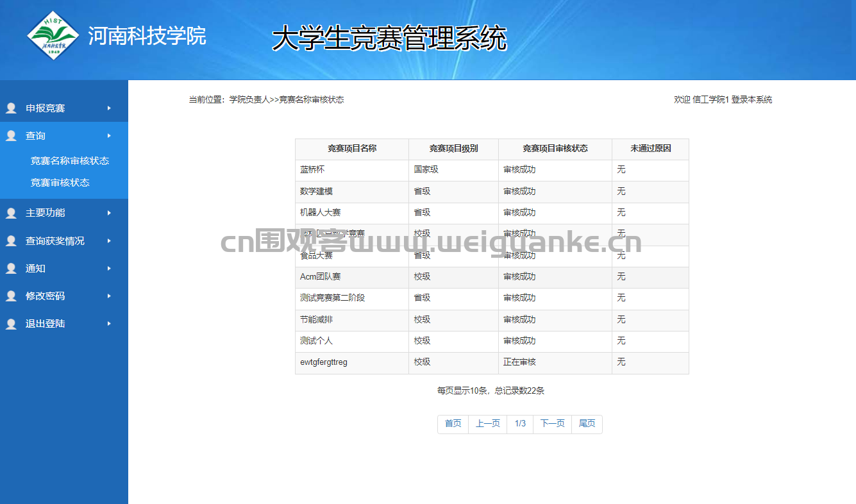Click the 河南科技学院 header name
Image resolution: width=856 pixels, height=504 pixels.
(x=147, y=36)
